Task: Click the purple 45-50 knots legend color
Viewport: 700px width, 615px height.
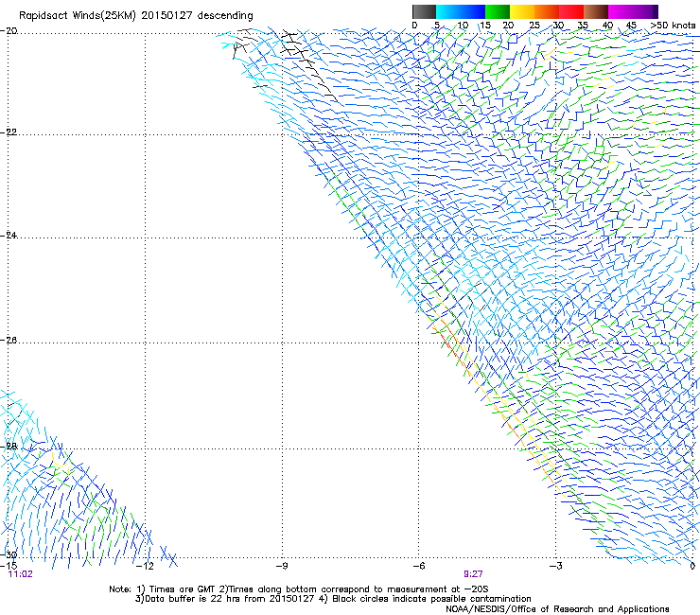Action: click(x=645, y=11)
